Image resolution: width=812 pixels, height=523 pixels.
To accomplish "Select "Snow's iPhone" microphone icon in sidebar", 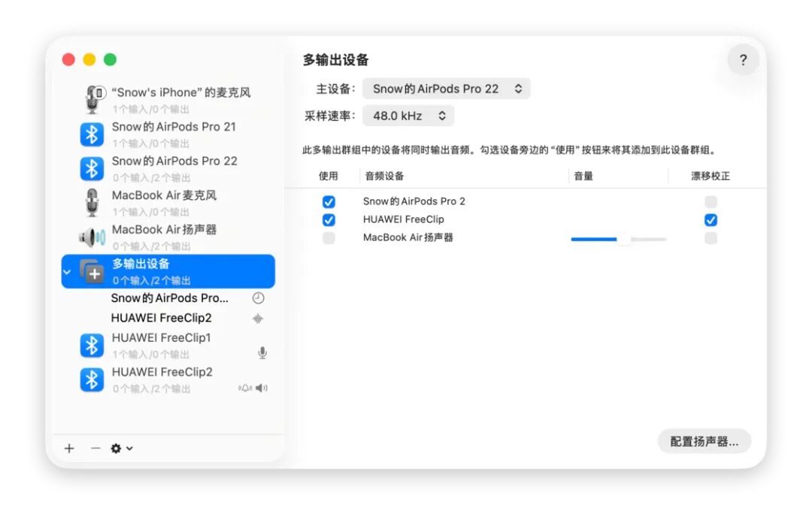I will click(93, 99).
